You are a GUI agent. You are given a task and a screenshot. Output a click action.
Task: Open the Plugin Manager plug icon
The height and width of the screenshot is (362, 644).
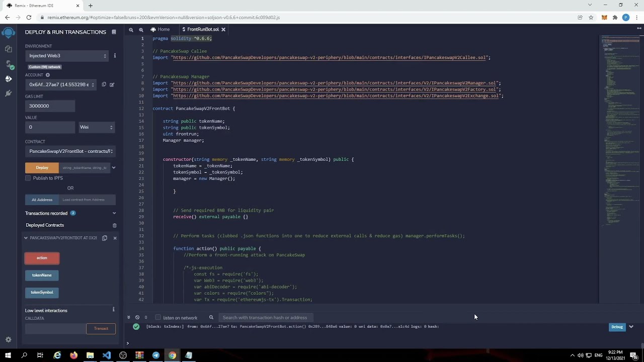pyautogui.click(x=8, y=94)
